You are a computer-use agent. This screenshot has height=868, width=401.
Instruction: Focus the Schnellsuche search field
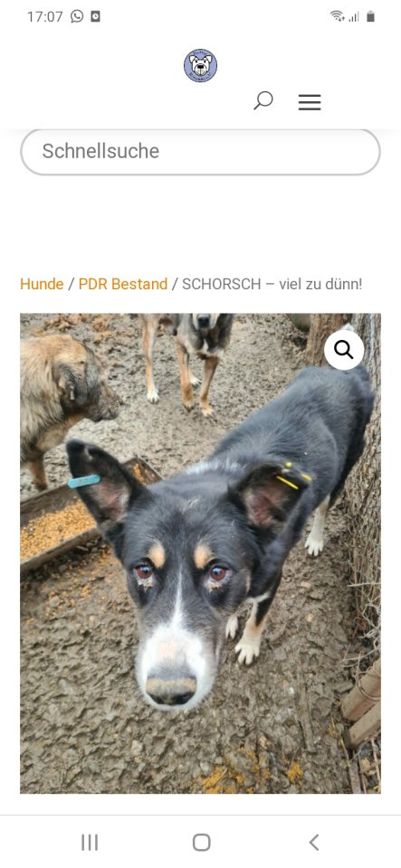(x=201, y=152)
